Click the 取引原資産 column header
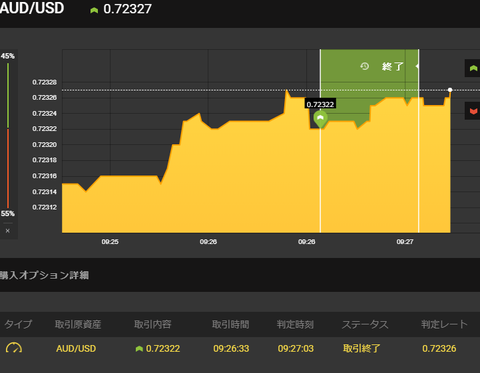 click(78, 324)
